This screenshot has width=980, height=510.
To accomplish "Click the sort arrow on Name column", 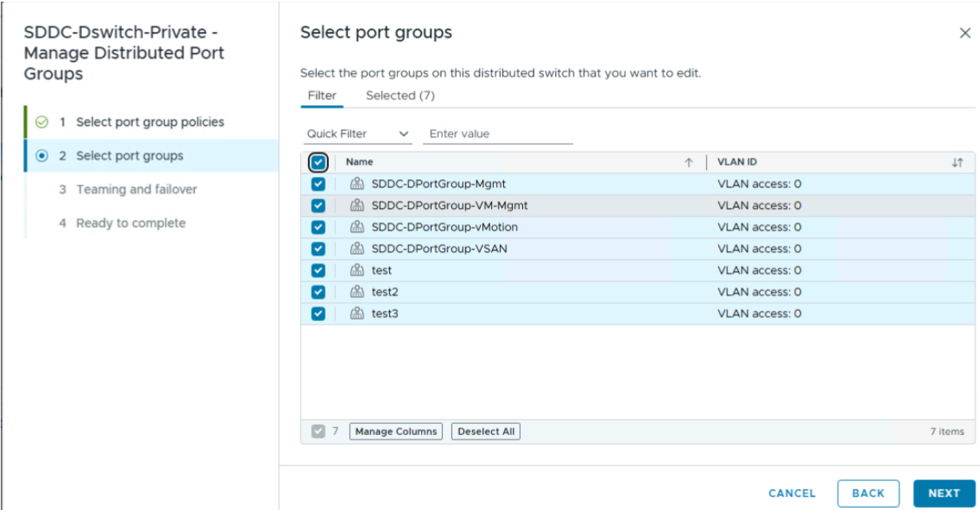I will click(x=689, y=163).
